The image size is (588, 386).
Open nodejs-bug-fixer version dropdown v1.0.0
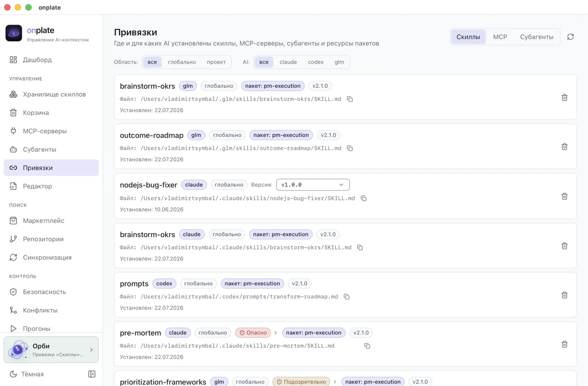coord(313,185)
